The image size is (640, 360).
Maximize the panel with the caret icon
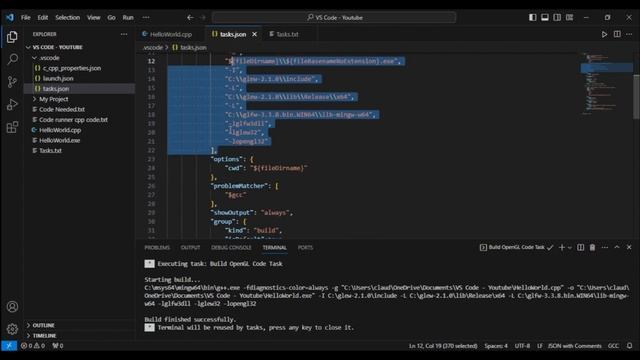(617, 247)
